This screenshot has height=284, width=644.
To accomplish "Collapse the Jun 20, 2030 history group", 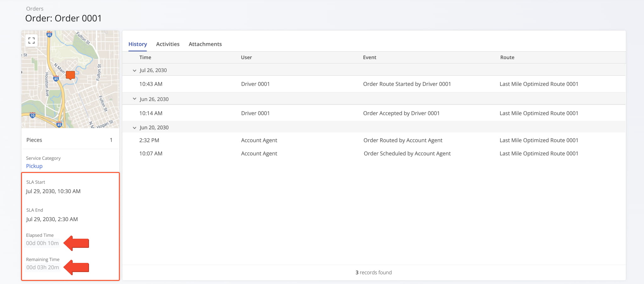I will (135, 127).
